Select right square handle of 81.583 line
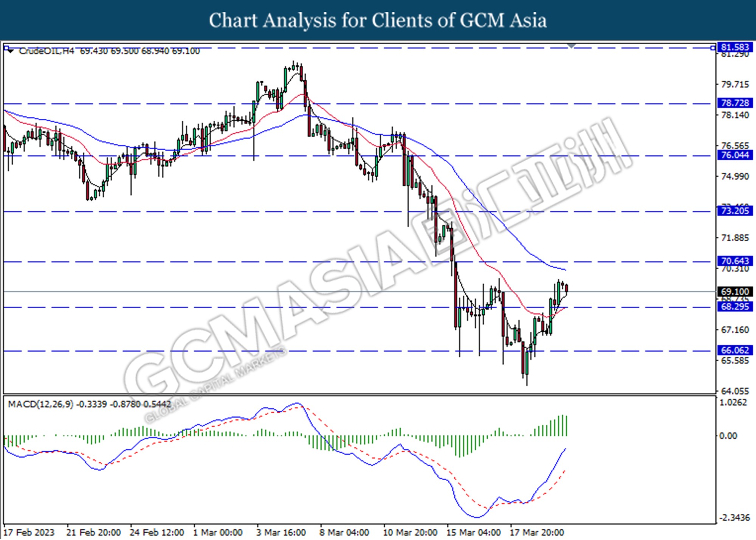The image size is (756, 540). tap(713, 48)
